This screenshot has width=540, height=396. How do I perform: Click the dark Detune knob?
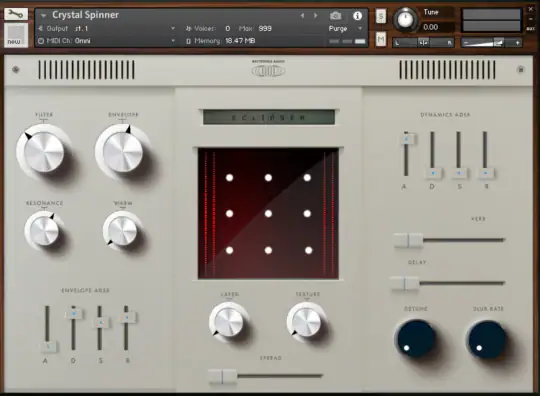click(x=416, y=339)
